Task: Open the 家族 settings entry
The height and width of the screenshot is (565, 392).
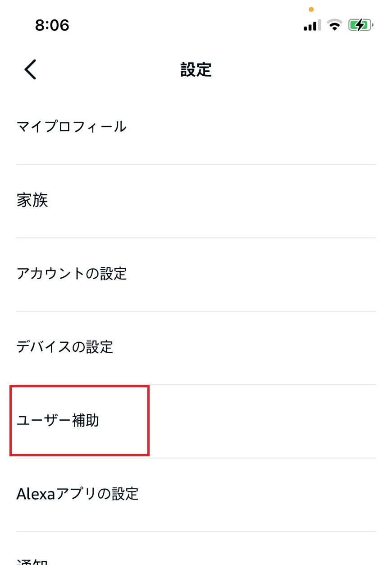Action: pyautogui.click(x=33, y=201)
